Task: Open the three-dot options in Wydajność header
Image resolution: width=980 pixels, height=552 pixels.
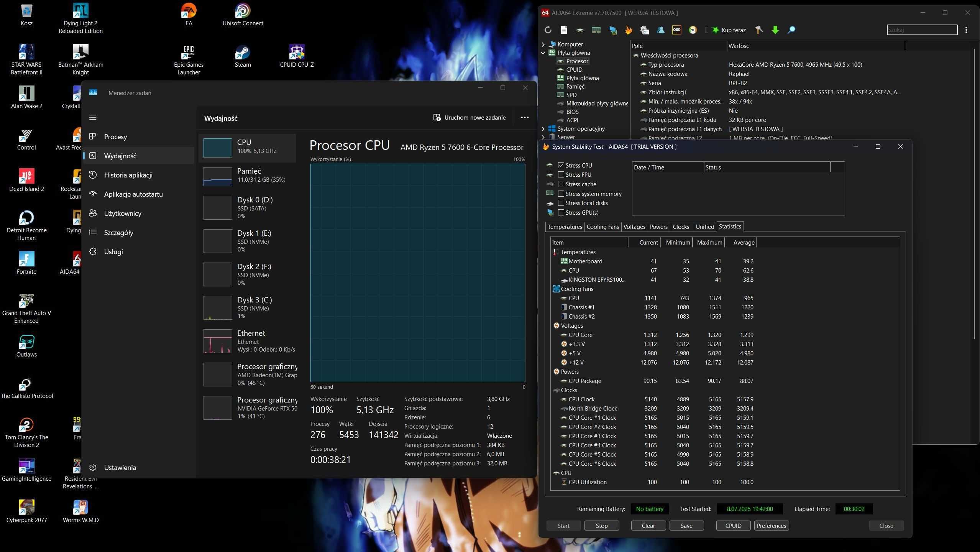Action: point(525,118)
